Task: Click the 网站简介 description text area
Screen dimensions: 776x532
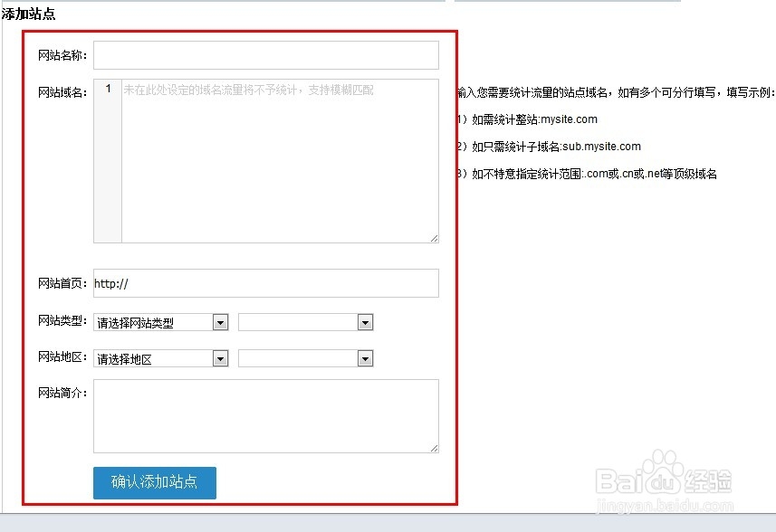Action: tap(266, 416)
